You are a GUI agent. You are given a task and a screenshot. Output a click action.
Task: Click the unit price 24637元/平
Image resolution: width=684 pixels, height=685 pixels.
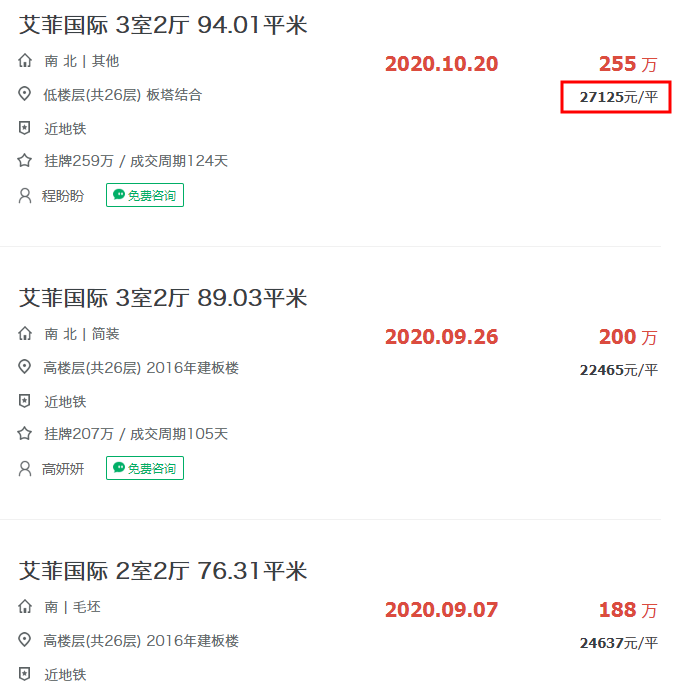click(618, 643)
